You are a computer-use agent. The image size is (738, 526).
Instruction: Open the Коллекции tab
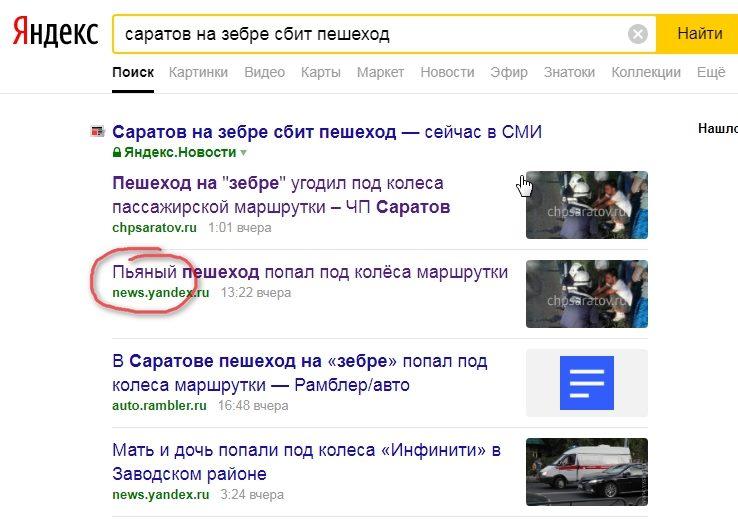(646, 72)
